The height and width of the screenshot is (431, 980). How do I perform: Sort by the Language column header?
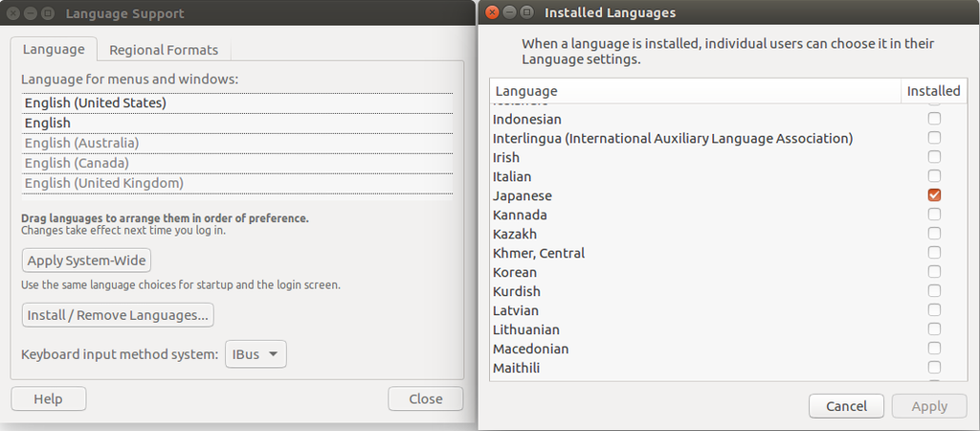[x=695, y=91]
